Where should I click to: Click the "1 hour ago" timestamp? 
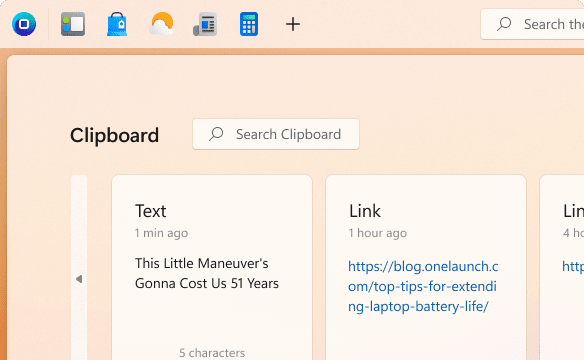tap(378, 233)
